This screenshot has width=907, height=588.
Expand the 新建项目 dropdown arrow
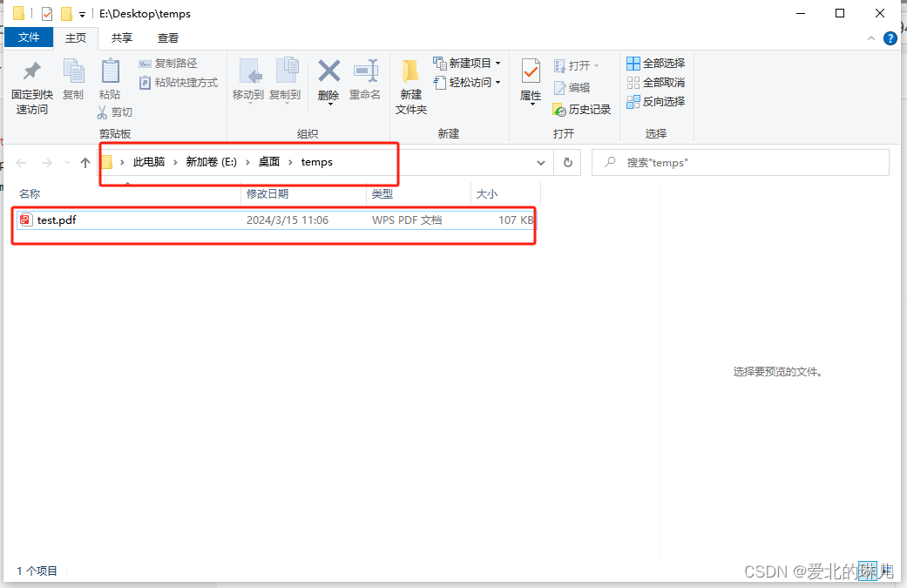coord(498,63)
